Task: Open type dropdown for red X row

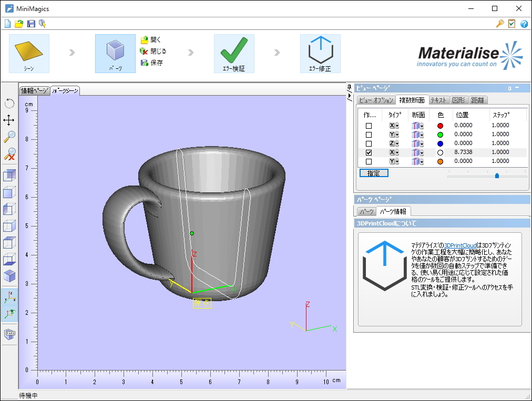Action: [x=397, y=126]
